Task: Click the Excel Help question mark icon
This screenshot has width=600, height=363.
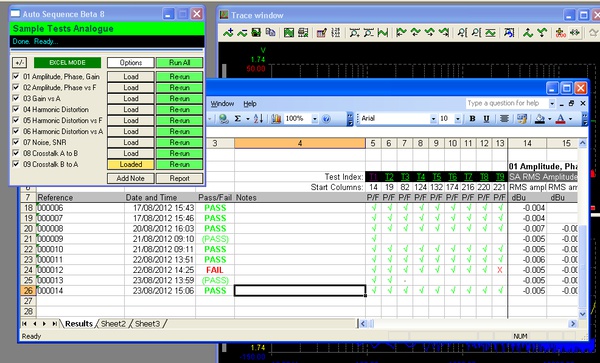Action: 326,119
